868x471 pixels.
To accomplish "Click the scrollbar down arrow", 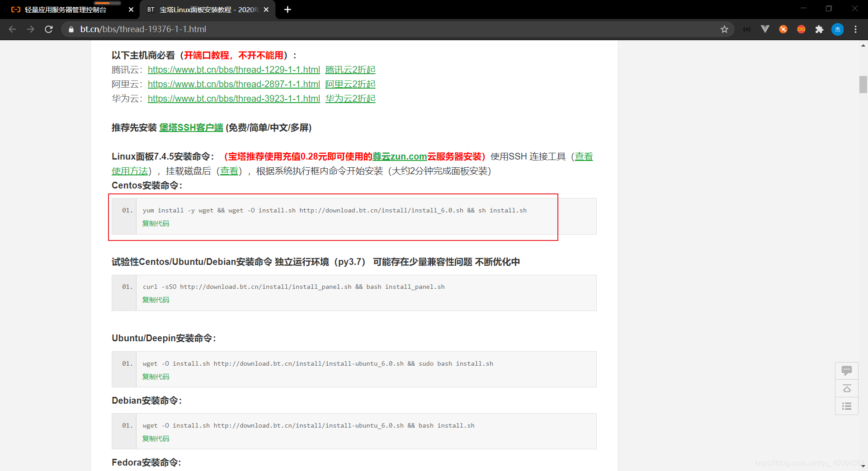I will [863, 466].
